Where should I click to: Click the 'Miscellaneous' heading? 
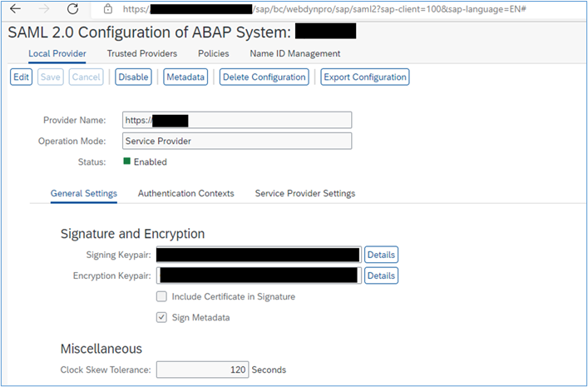pyautogui.click(x=101, y=349)
